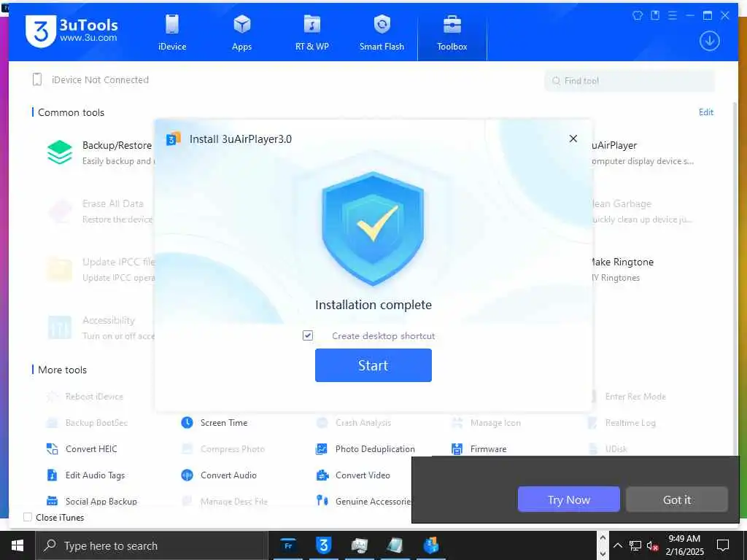Click the Accessibility tool entry

click(101, 327)
